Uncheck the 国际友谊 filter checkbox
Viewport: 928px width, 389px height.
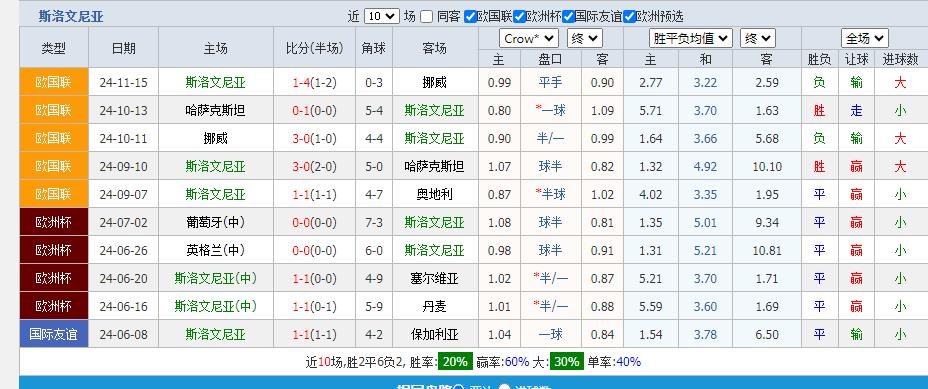[x=568, y=17]
